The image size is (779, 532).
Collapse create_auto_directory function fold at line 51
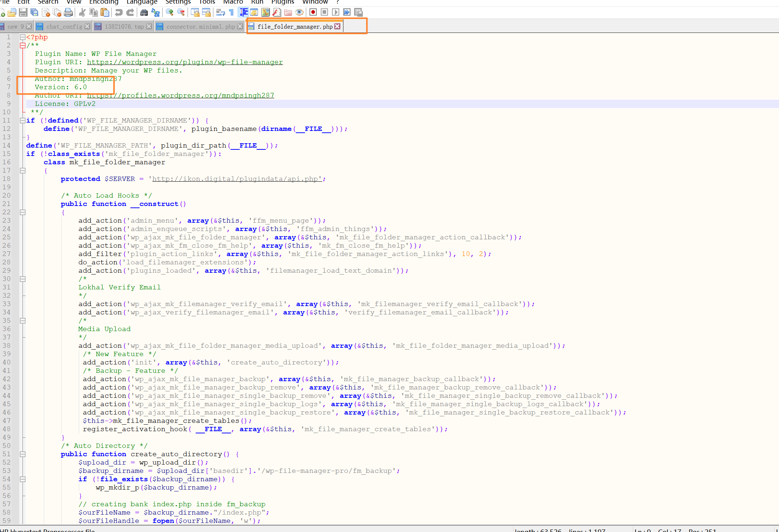pos(22,454)
